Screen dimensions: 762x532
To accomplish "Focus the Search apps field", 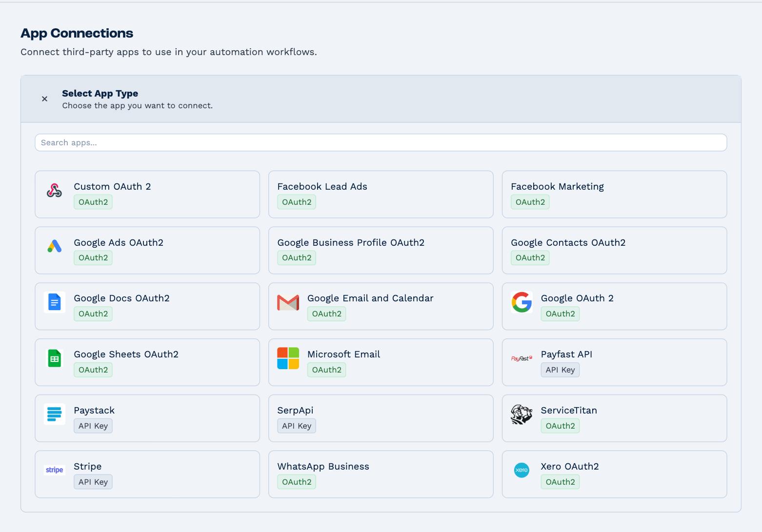I will (381, 143).
